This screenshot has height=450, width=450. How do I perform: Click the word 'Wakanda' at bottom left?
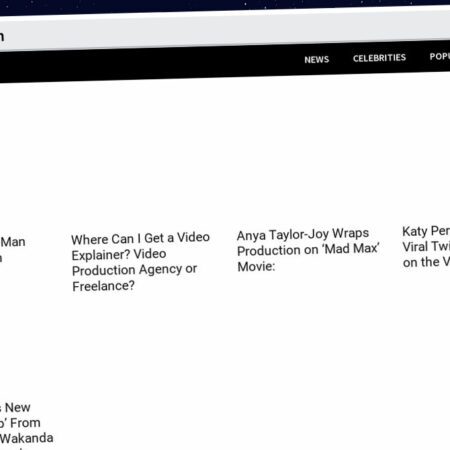27,438
